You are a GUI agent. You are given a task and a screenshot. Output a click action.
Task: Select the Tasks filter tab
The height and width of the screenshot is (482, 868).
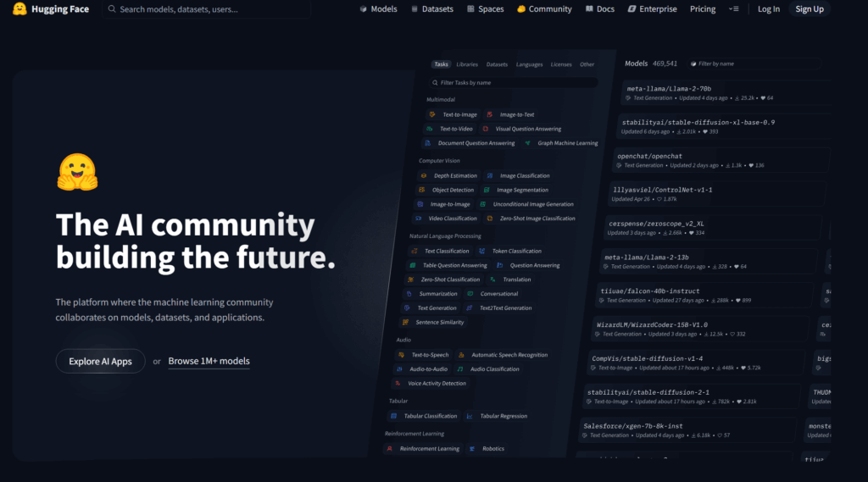(441, 64)
